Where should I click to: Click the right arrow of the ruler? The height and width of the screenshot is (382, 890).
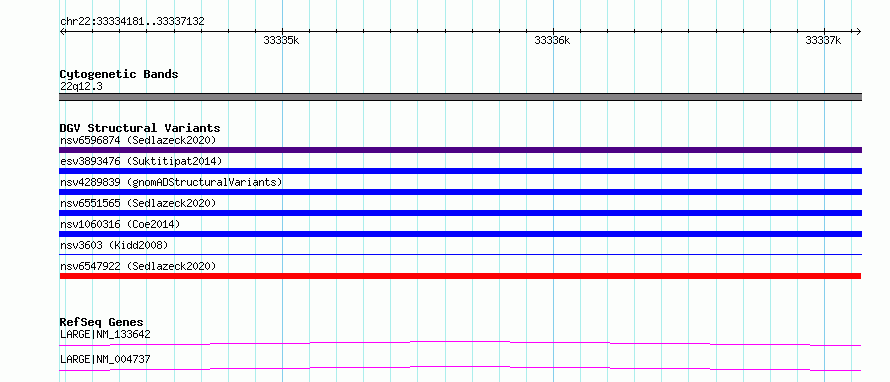click(859, 31)
